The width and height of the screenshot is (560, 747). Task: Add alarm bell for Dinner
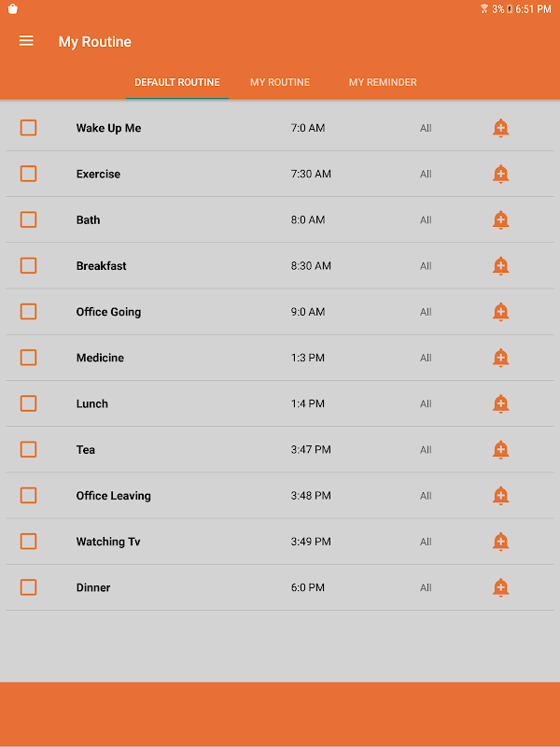tap(500, 587)
